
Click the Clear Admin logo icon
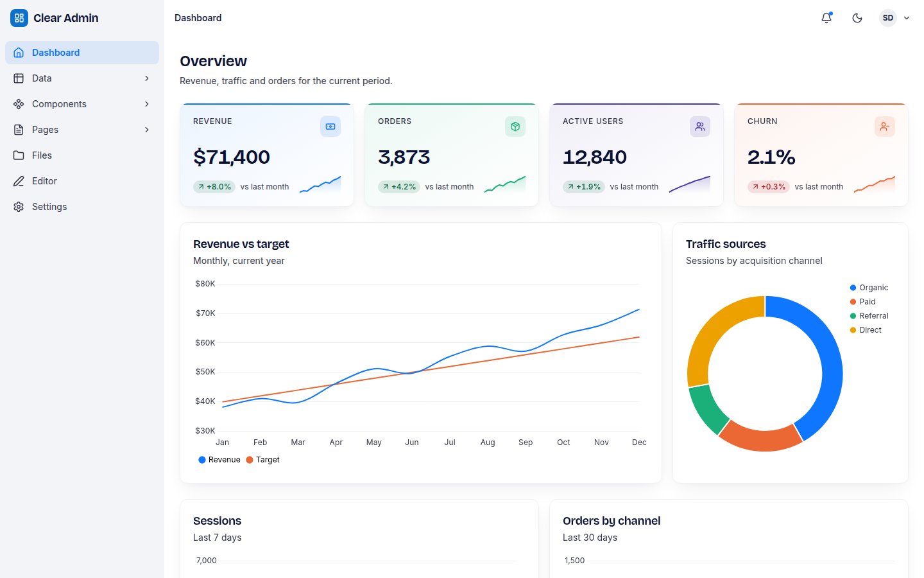(19, 18)
